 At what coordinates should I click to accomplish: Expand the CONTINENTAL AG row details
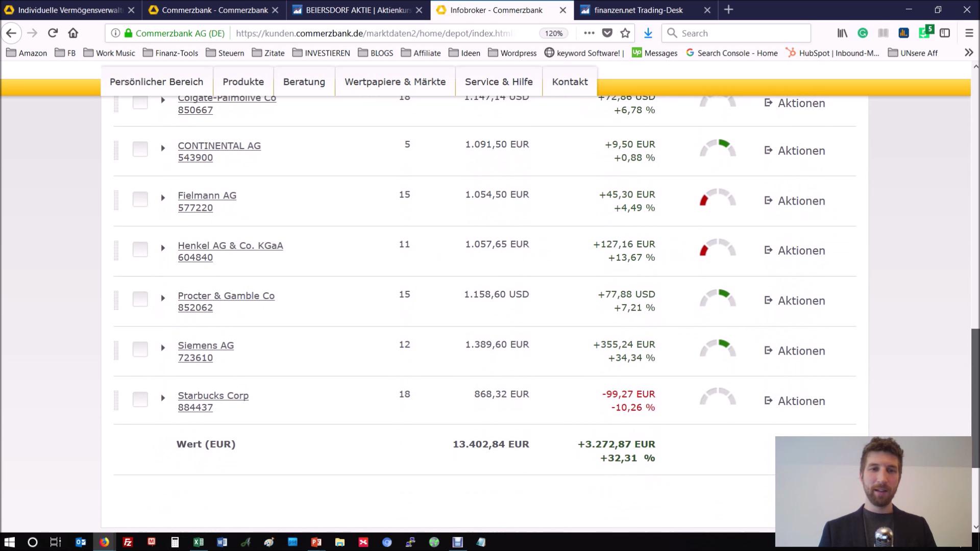[163, 148]
